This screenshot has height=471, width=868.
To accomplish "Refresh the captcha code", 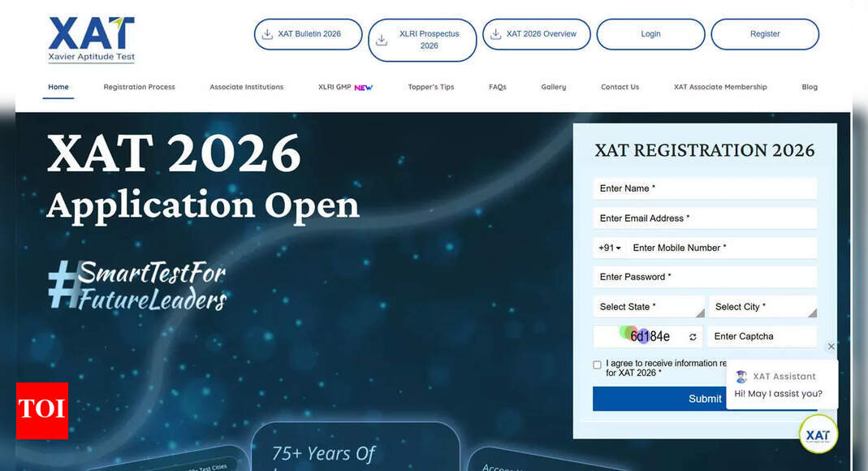I will (x=693, y=337).
